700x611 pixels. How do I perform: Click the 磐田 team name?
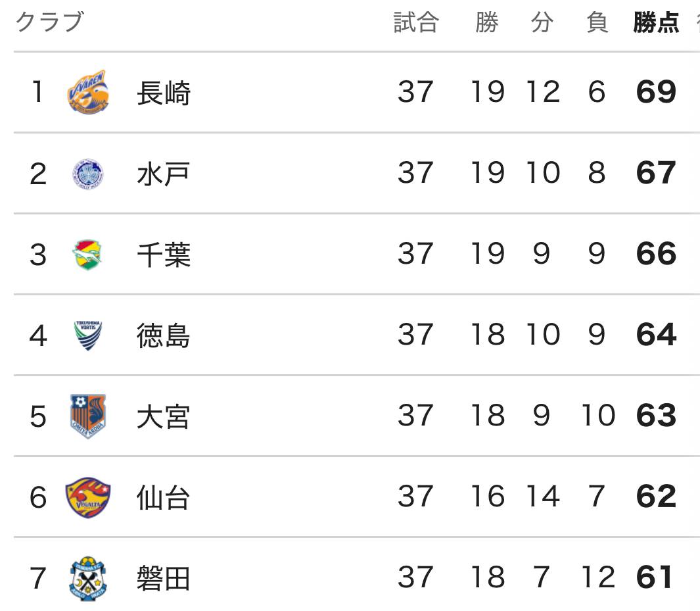click(x=164, y=579)
